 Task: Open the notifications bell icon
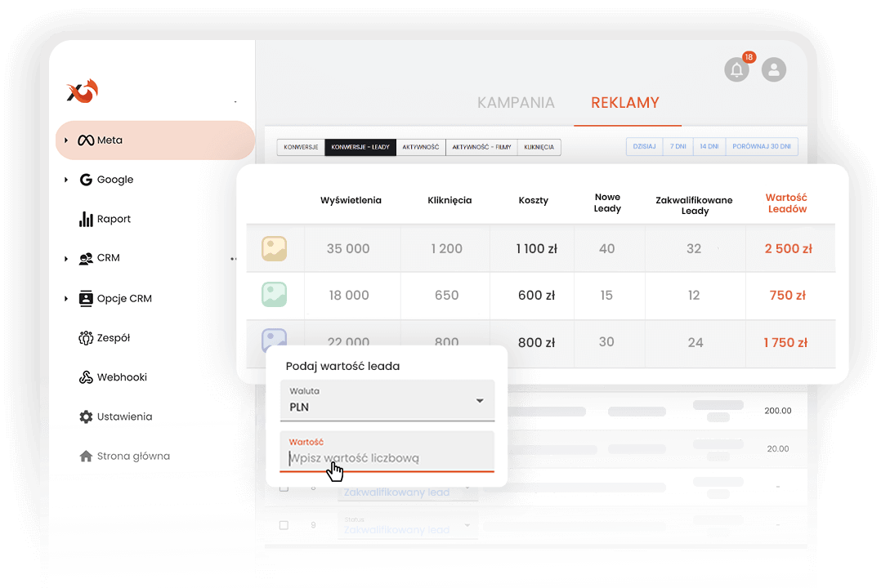tap(736, 69)
